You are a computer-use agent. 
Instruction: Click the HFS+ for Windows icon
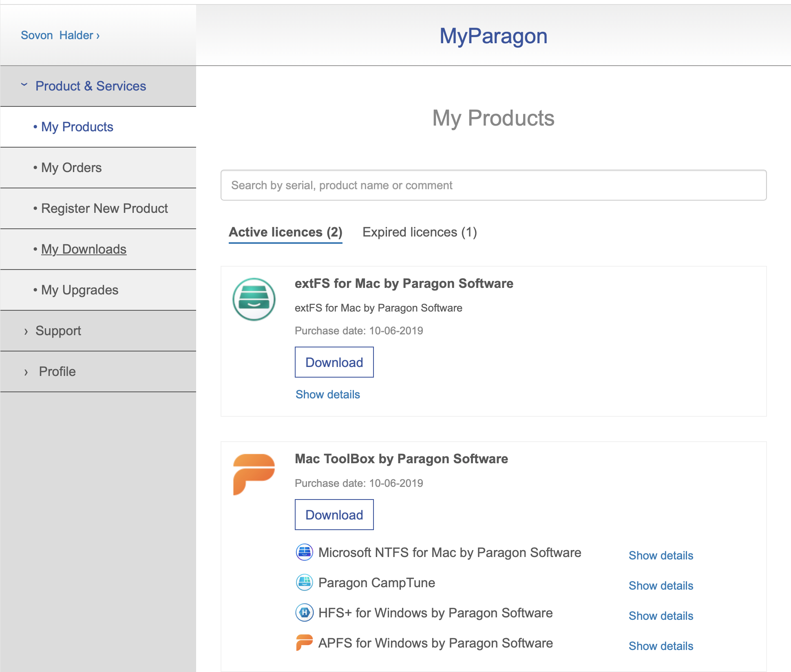pyautogui.click(x=304, y=613)
